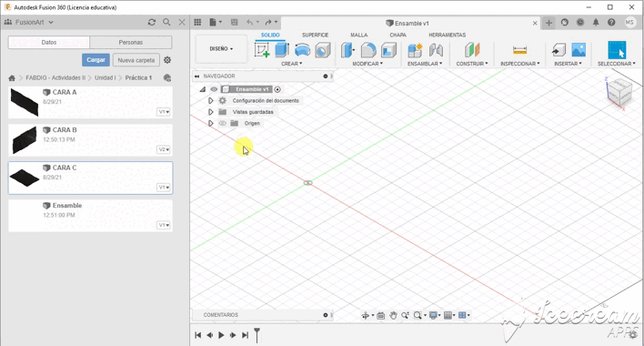The height and width of the screenshot is (346, 644).
Task: Close the FusionArt data panel
Action: tap(182, 22)
